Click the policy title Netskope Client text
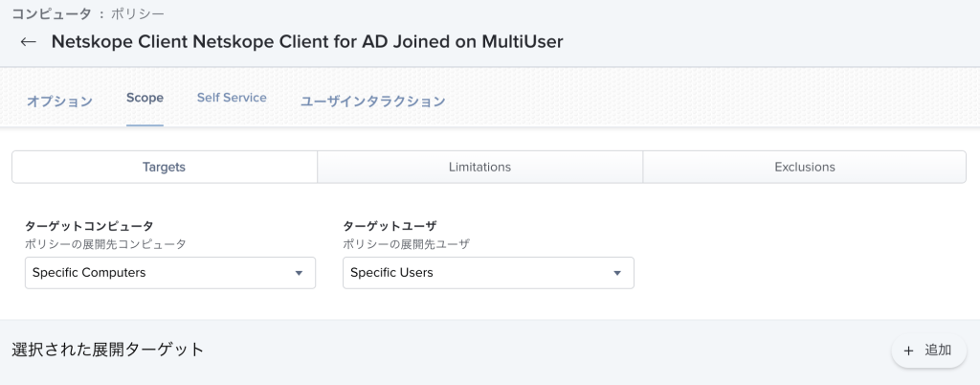The image size is (980, 385). coord(307,42)
